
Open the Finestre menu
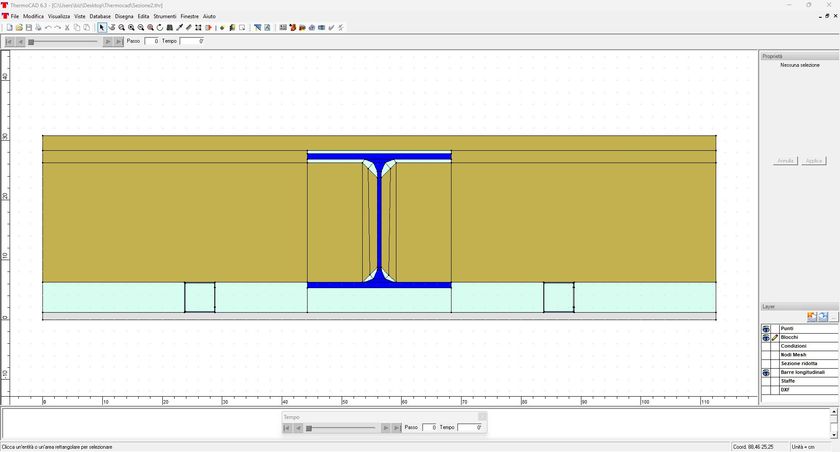[190, 17]
